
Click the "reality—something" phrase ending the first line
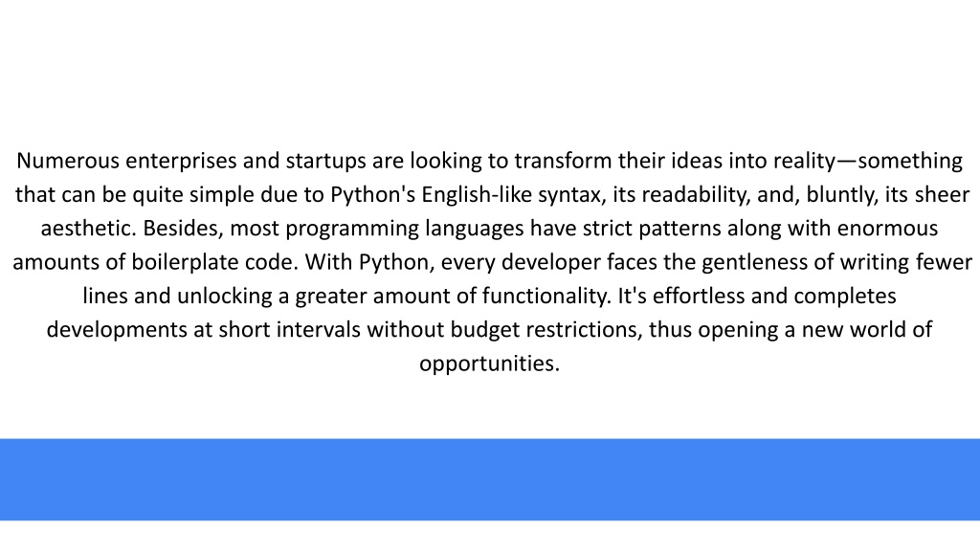(867, 161)
